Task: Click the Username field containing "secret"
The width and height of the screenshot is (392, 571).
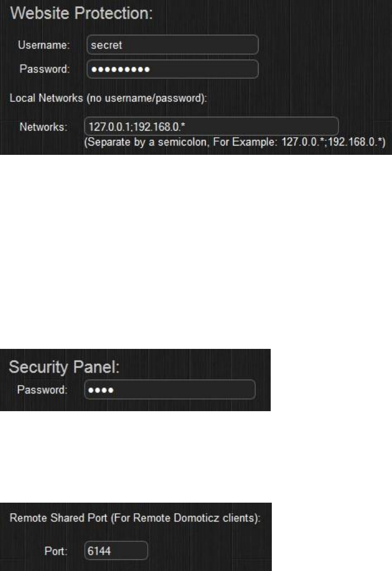Action: click(173, 45)
